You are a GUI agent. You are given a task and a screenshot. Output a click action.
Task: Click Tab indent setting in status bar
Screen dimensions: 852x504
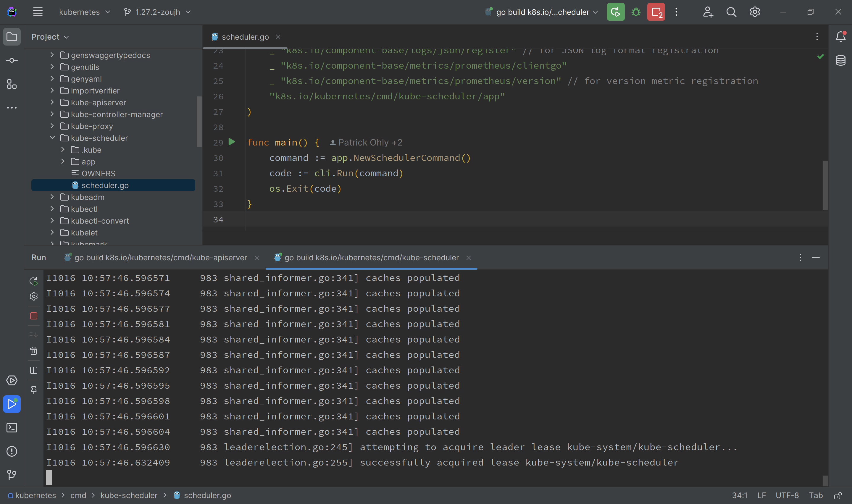point(816,495)
